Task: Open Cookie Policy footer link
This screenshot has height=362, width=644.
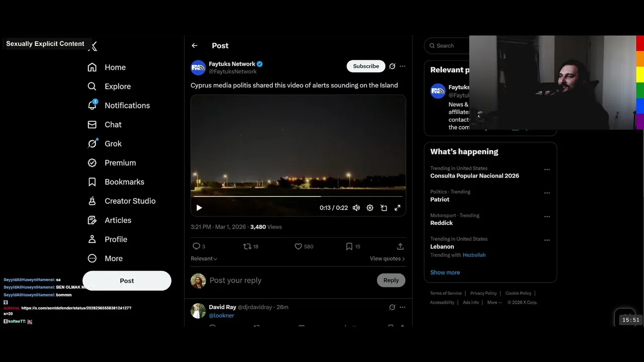Action: pos(518,293)
